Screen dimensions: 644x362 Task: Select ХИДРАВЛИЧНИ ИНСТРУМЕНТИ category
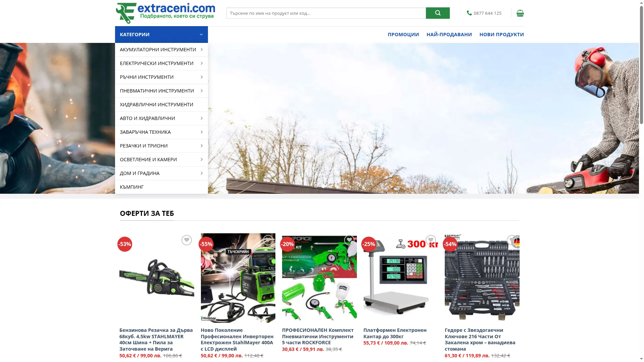[157, 105]
